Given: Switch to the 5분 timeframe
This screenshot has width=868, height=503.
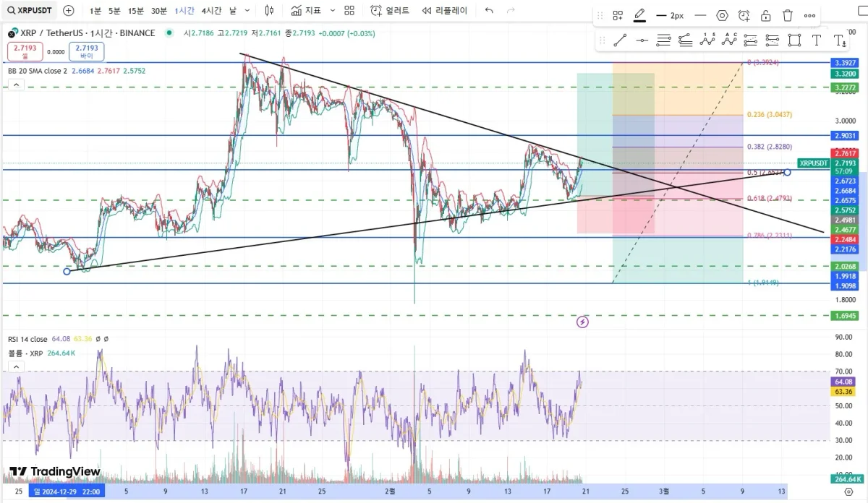Looking at the screenshot, I should point(114,11).
